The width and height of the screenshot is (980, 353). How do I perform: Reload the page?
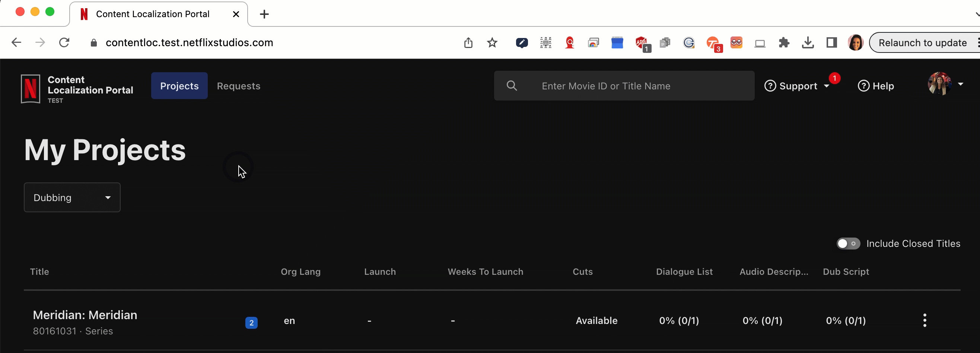coord(64,42)
